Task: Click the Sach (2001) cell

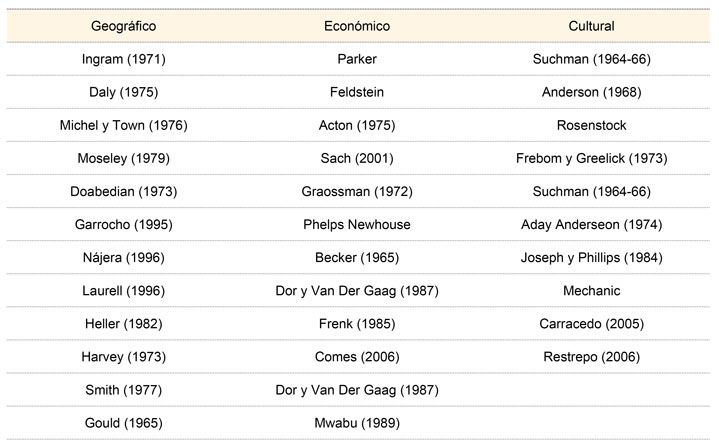Action: 357,158
